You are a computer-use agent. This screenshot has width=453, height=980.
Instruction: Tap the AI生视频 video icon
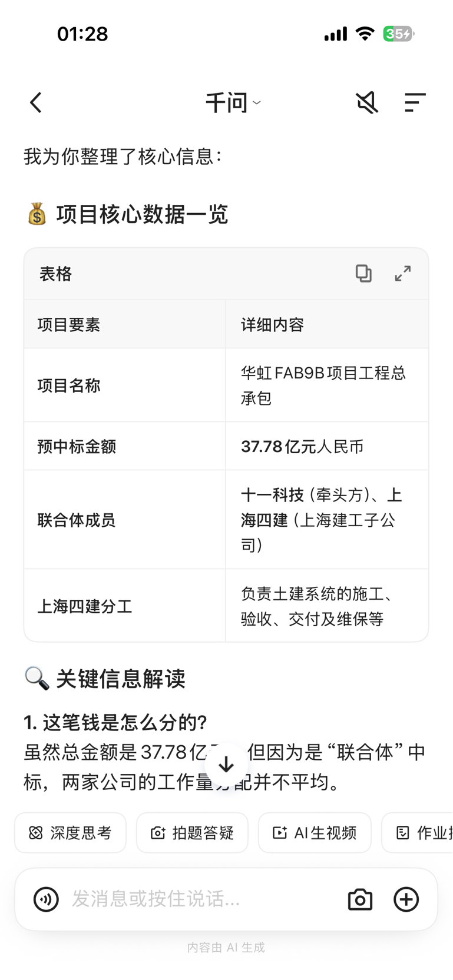coord(279,832)
